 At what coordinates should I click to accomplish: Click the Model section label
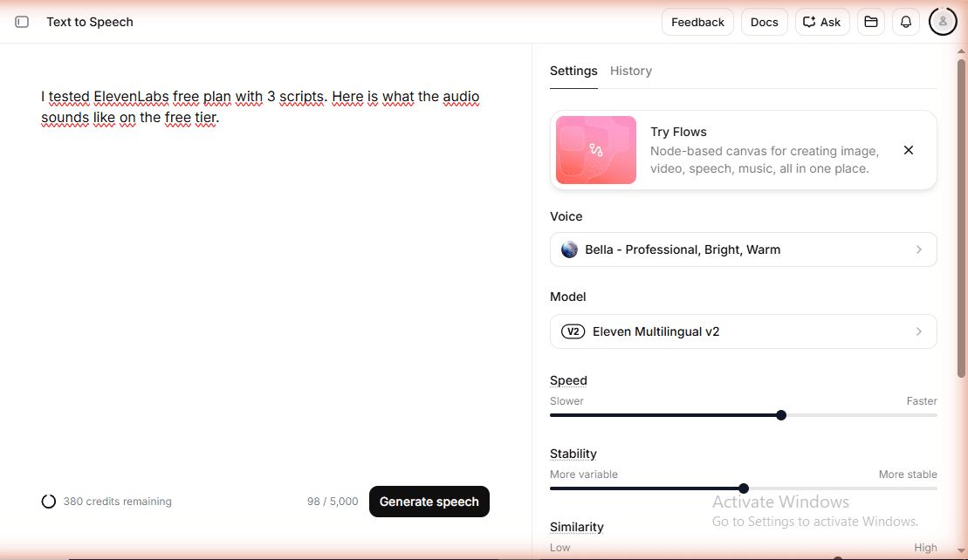tap(568, 297)
